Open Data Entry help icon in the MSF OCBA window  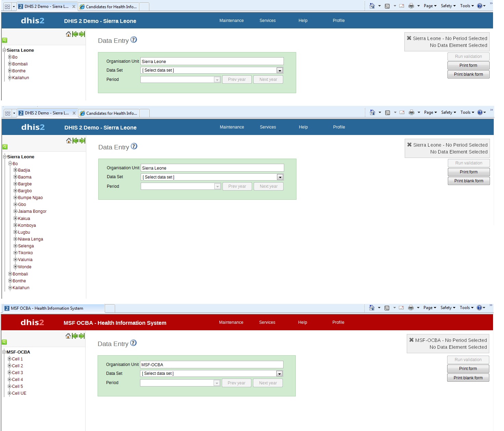[134, 343]
